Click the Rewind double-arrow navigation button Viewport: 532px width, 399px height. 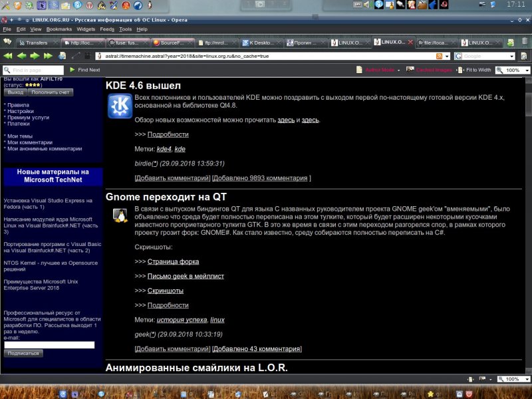click(x=8, y=56)
